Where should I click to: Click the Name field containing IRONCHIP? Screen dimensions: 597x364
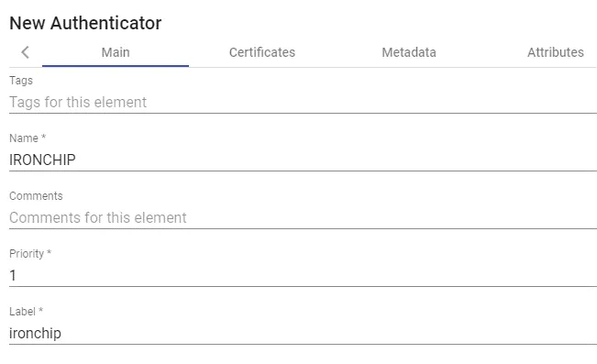(303, 160)
